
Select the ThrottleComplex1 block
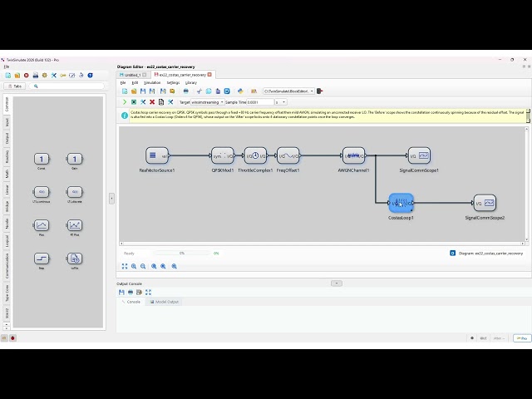click(x=255, y=155)
